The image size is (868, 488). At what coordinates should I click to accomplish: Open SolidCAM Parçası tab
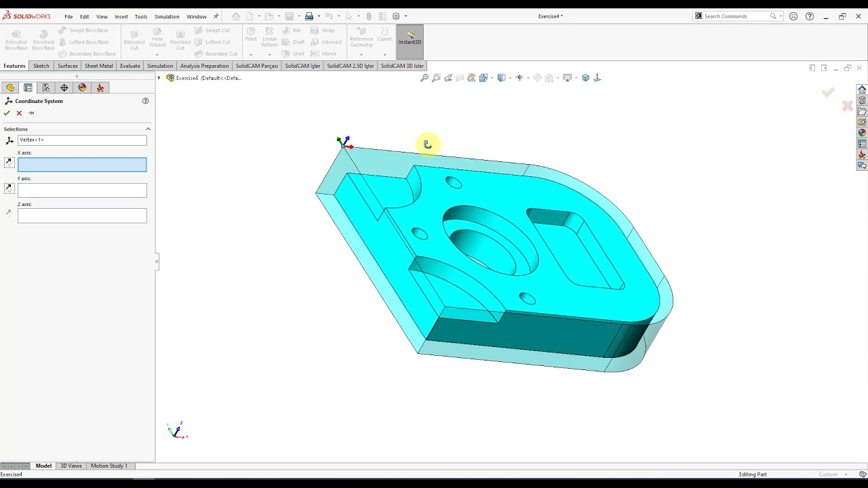(x=257, y=66)
